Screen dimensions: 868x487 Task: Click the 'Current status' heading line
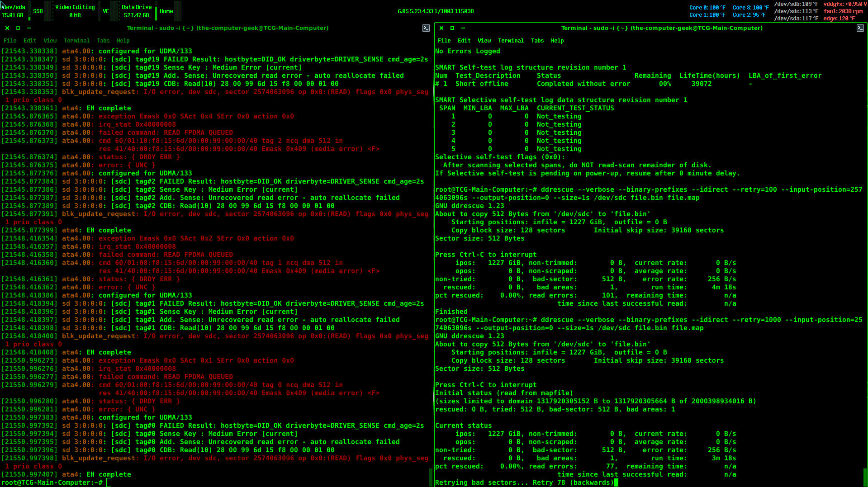pos(464,426)
